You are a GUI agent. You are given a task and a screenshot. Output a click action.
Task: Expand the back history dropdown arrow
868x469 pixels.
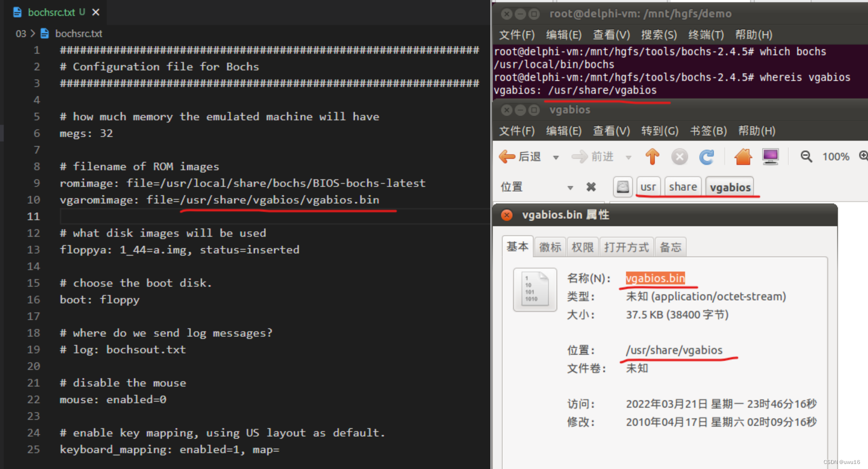556,157
